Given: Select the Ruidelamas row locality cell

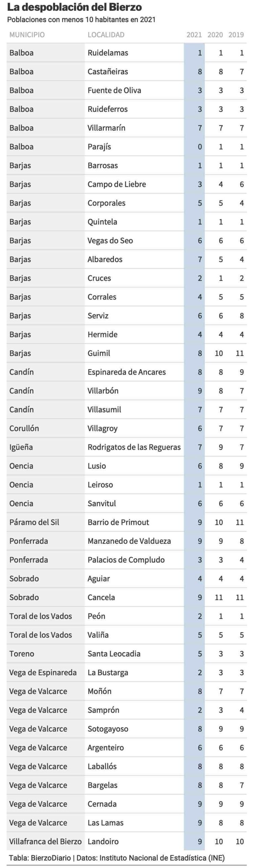Looking at the screenshot, I should [134, 53].
